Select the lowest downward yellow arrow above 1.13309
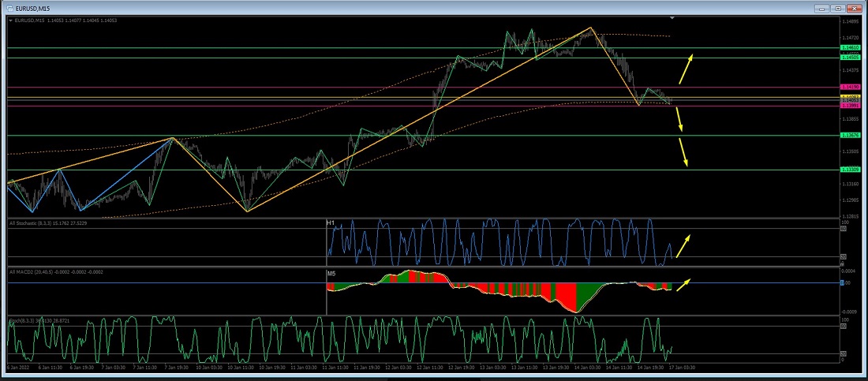 click(x=684, y=152)
